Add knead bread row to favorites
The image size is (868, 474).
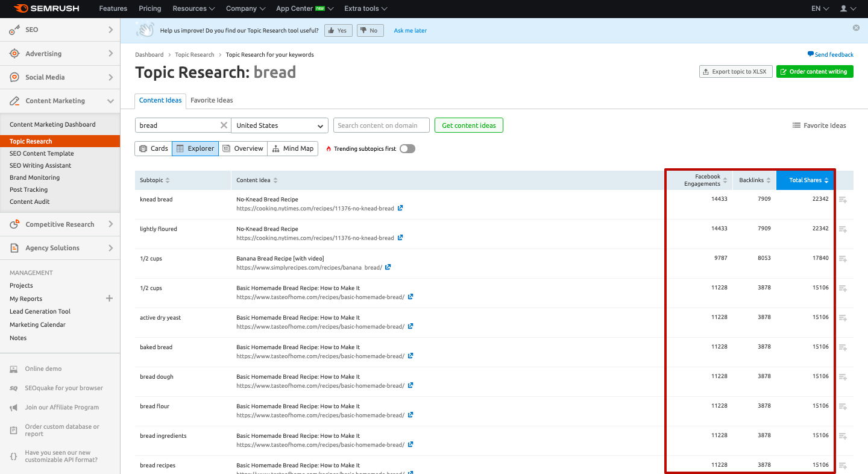[843, 200]
